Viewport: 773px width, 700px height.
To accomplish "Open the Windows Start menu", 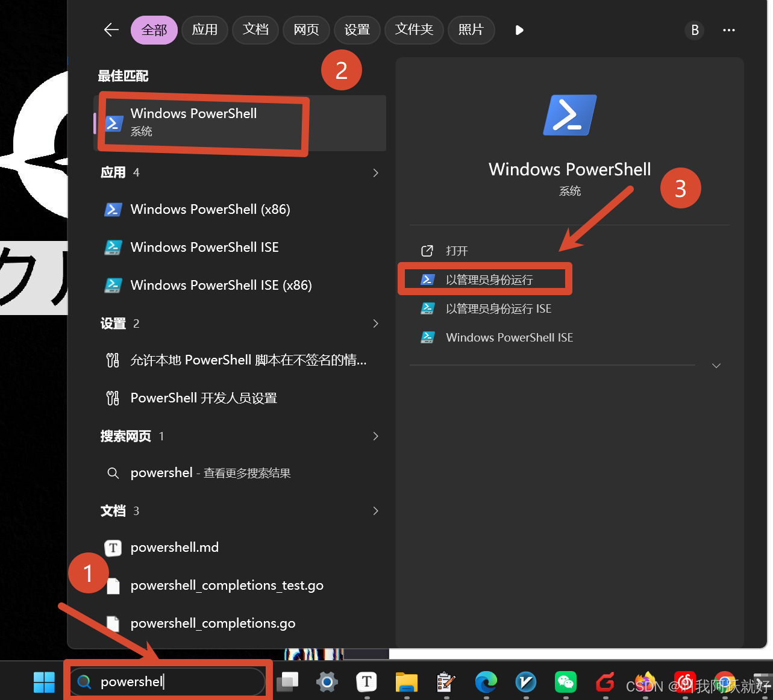I will [x=44, y=682].
